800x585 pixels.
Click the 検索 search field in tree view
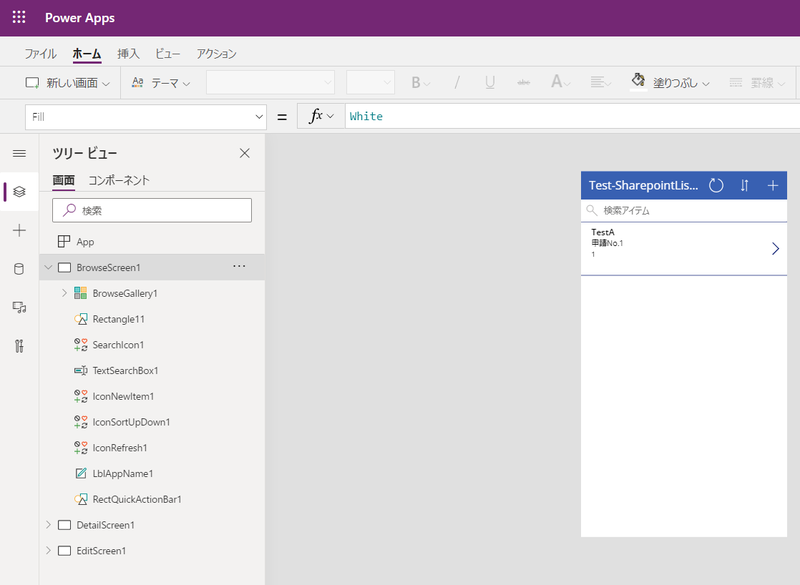(152, 210)
